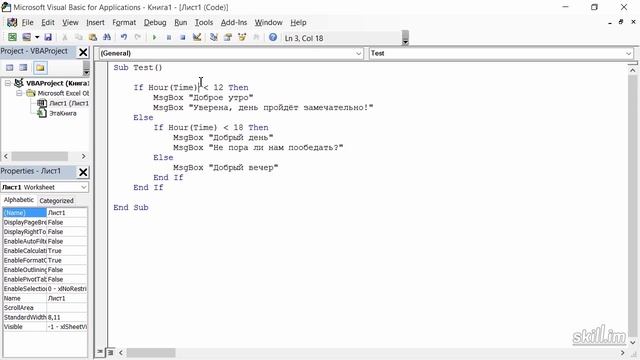Click the VBA system menu icon beside File
Screen dimensions: 640x360
(x=12, y=22)
